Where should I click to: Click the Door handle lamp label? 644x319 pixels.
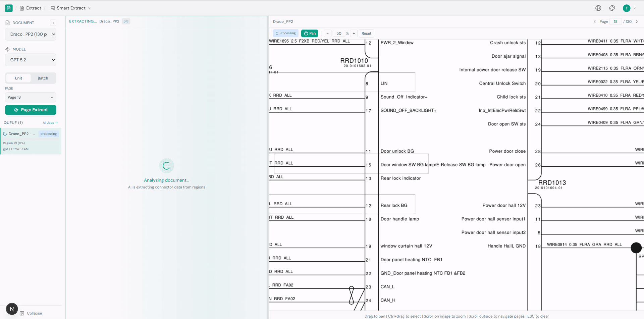click(399, 219)
